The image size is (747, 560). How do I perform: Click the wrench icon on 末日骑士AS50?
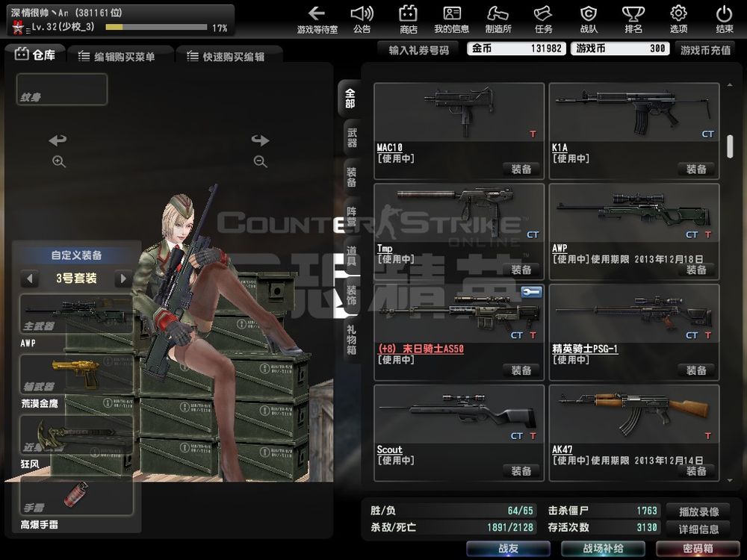click(531, 292)
